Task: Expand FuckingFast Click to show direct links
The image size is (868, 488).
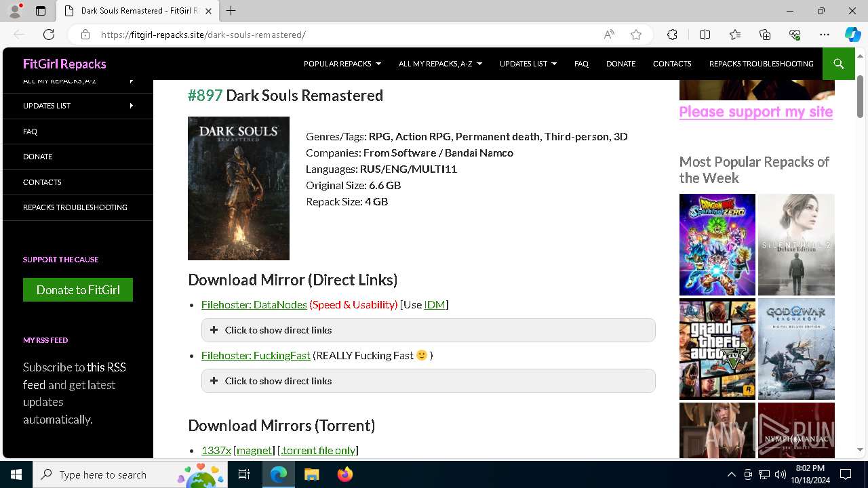Action: coord(429,381)
